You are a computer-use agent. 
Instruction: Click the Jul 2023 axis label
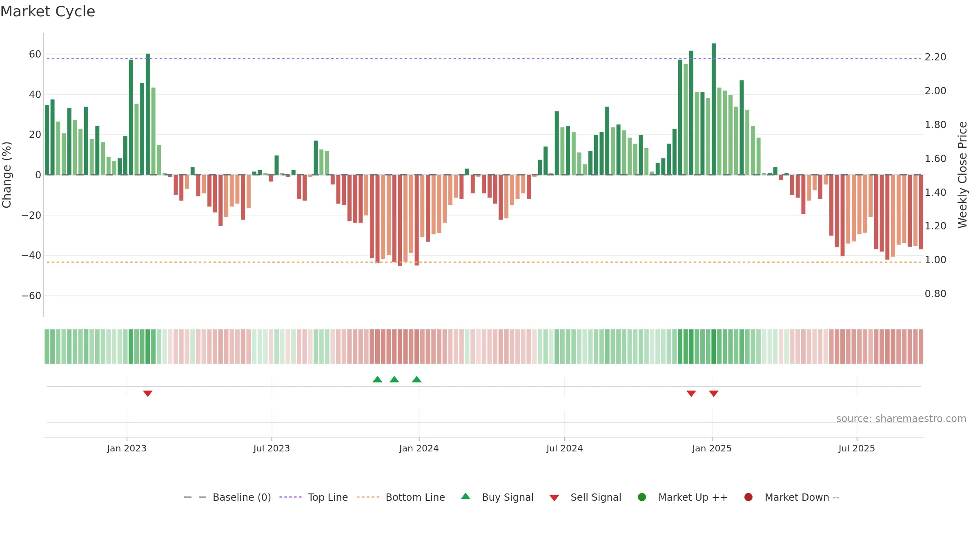coord(272,449)
